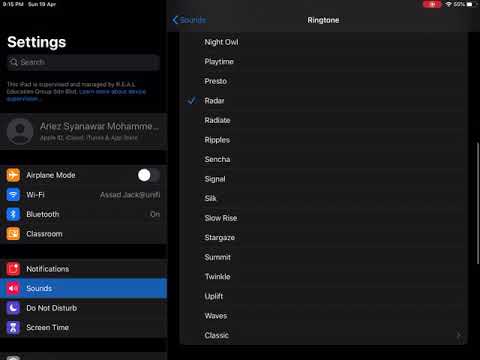Open Wi-Fi settings

(x=83, y=195)
